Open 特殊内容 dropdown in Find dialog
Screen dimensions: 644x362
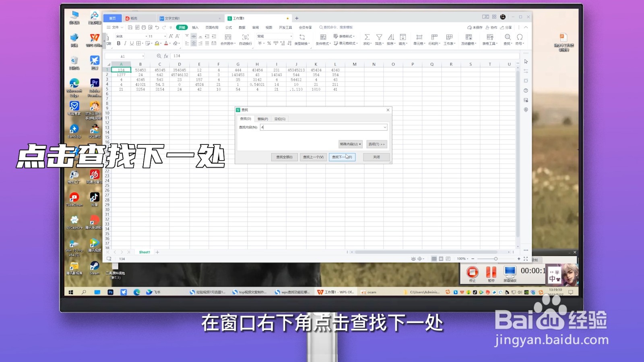pos(350,144)
